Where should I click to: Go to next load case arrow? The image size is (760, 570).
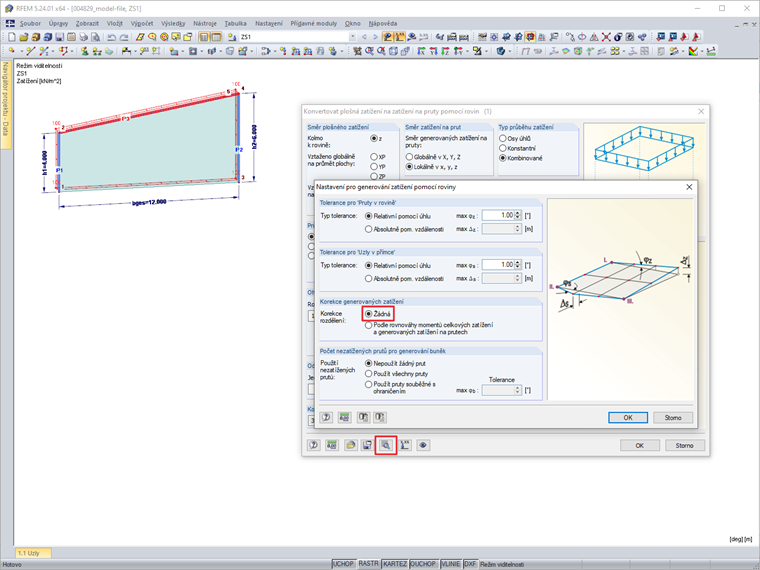tap(375, 37)
